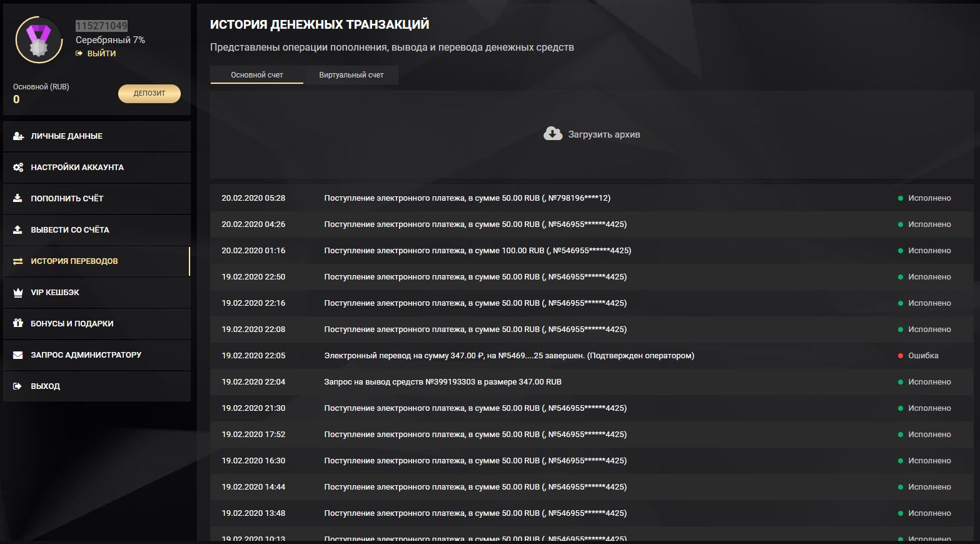Image resolution: width=980 pixels, height=544 pixels.
Task: Click the ДЕПОЗИТ button
Action: 149,94
